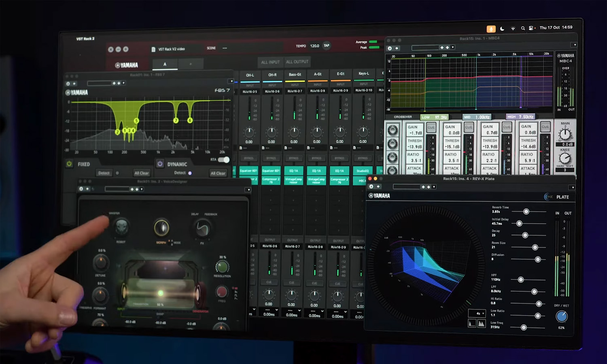Open REV-X Plate right-corner menu arrow
This screenshot has height=364, width=607.
point(572,187)
